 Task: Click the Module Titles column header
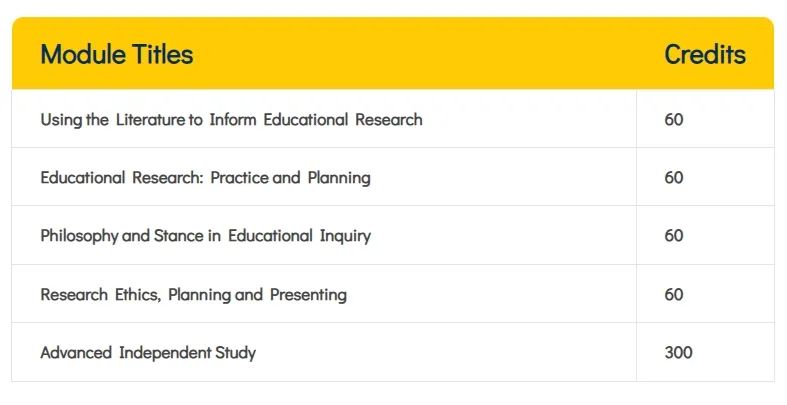click(116, 54)
